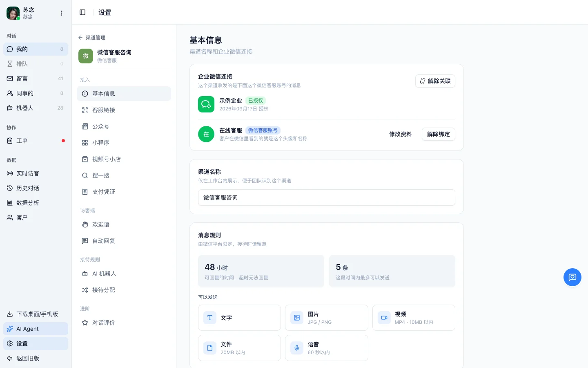The image size is (588, 368).
Task: Open the 工单 tickets page
Action: pyautogui.click(x=36, y=141)
